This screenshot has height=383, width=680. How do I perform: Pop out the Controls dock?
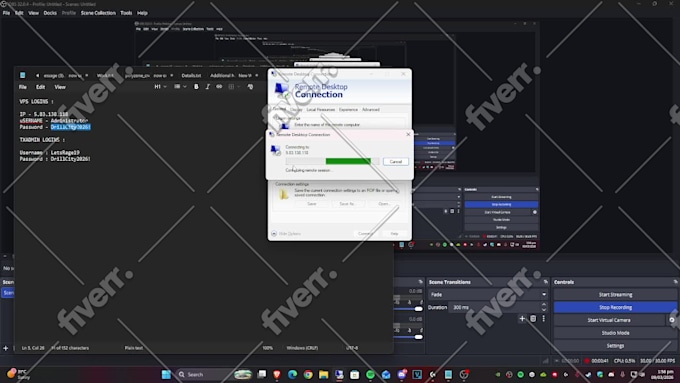675,282
